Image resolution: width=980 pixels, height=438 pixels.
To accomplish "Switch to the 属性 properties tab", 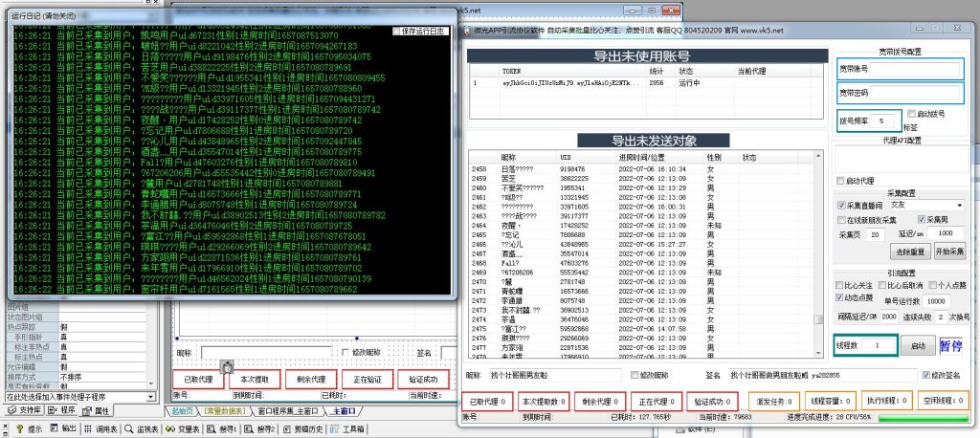I will pyautogui.click(x=100, y=410).
